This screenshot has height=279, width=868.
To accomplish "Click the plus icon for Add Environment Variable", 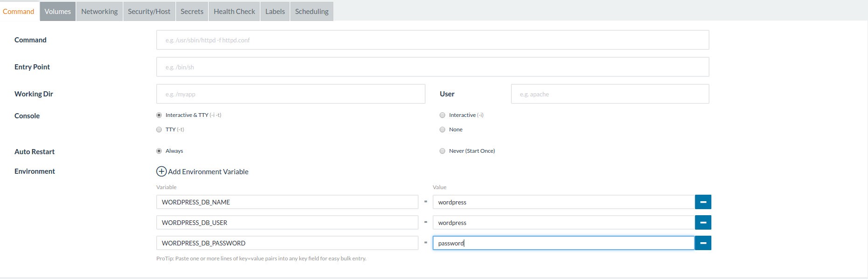I will click(161, 171).
